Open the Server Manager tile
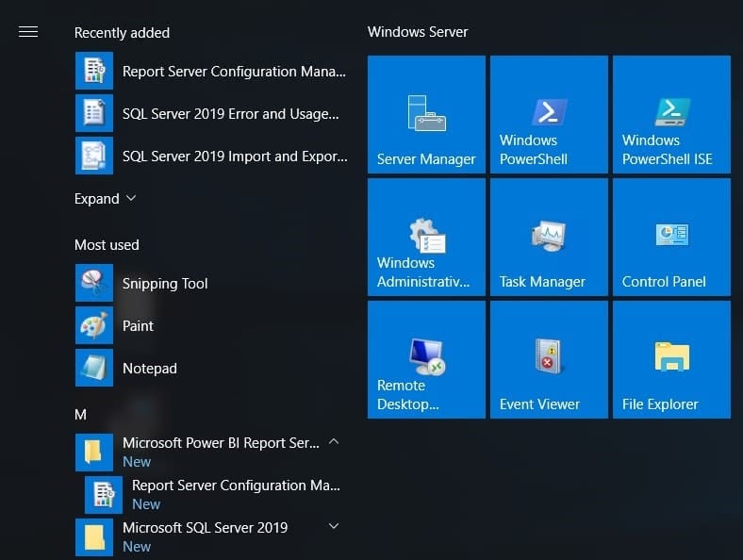 coord(426,115)
